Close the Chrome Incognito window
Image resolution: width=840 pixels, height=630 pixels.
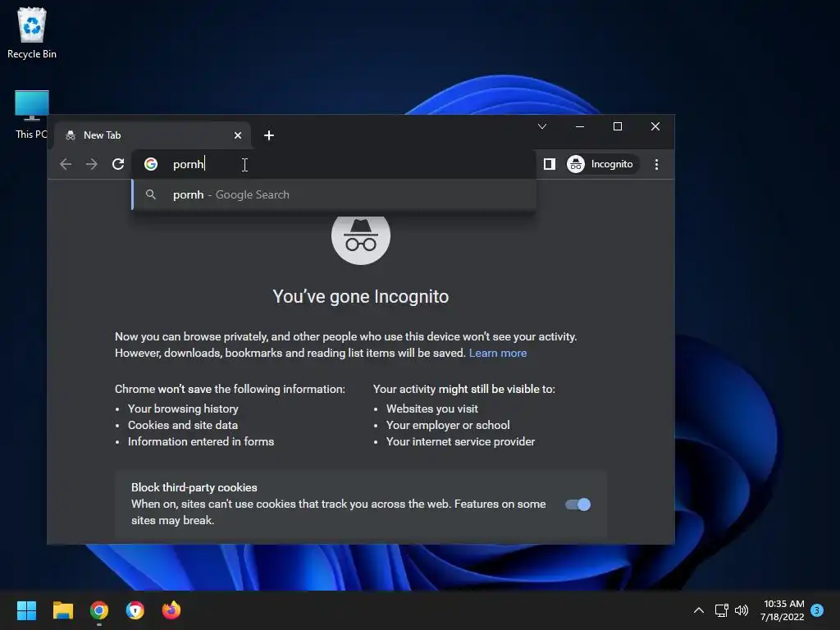pos(655,126)
